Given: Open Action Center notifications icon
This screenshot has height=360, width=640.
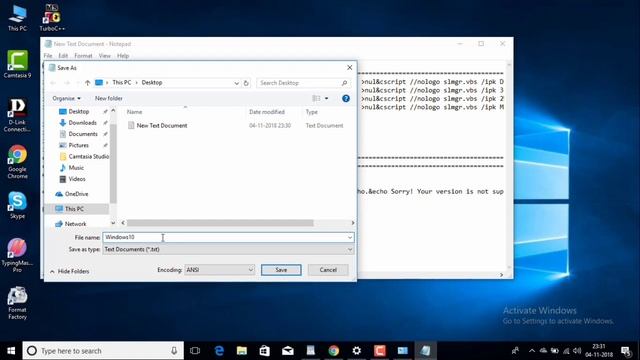Looking at the screenshot, I should click(x=626, y=351).
